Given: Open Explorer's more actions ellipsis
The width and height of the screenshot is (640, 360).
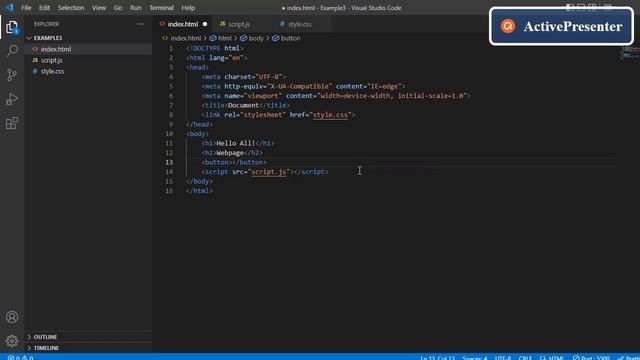Looking at the screenshot, I should [140, 24].
